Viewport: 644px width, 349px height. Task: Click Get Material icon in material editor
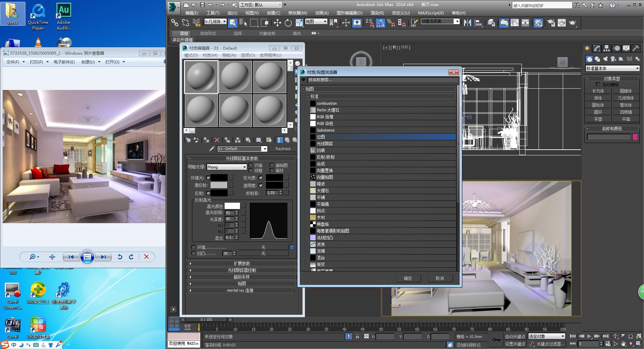(x=188, y=140)
